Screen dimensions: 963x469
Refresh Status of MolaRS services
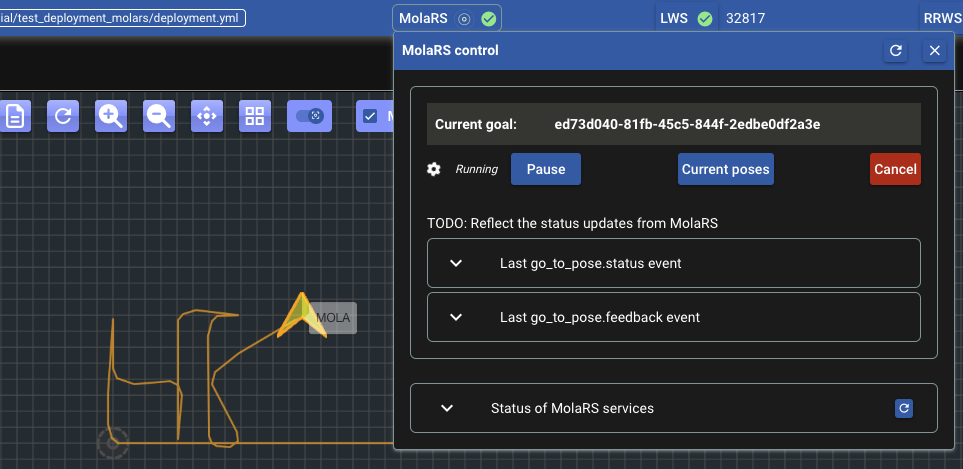(904, 408)
